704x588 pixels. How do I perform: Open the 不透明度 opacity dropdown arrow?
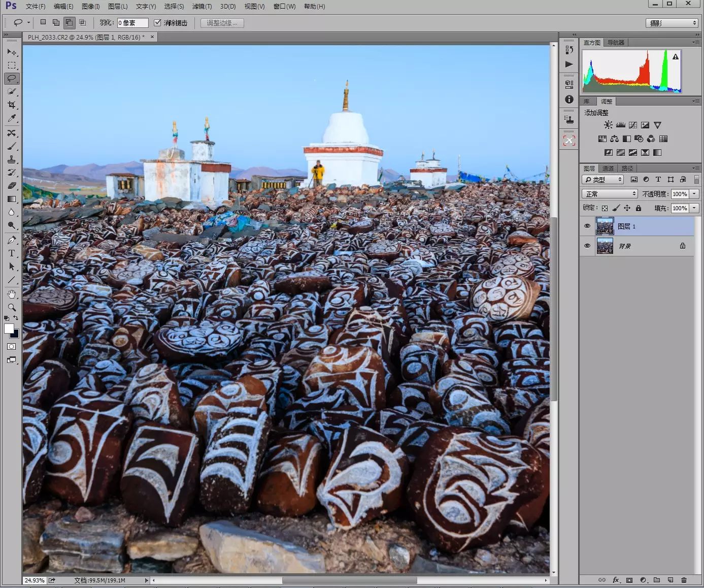pyautogui.click(x=694, y=194)
